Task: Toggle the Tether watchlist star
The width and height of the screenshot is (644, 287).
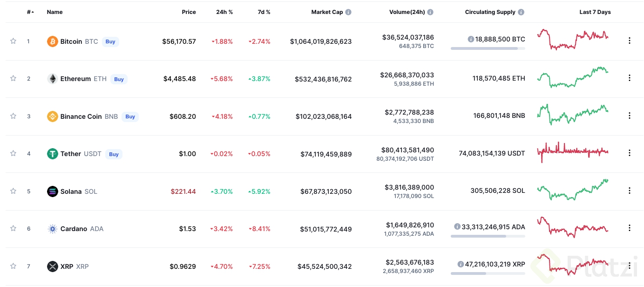Action: pos(13,153)
